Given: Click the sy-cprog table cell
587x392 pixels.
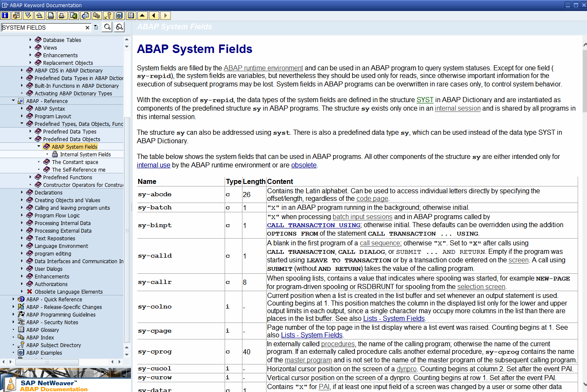Looking at the screenshot, I should pyautogui.click(x=181, y=352).
